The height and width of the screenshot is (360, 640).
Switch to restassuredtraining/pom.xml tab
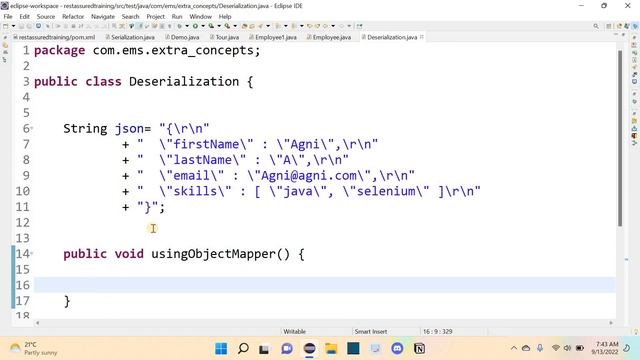pos(54,37)
